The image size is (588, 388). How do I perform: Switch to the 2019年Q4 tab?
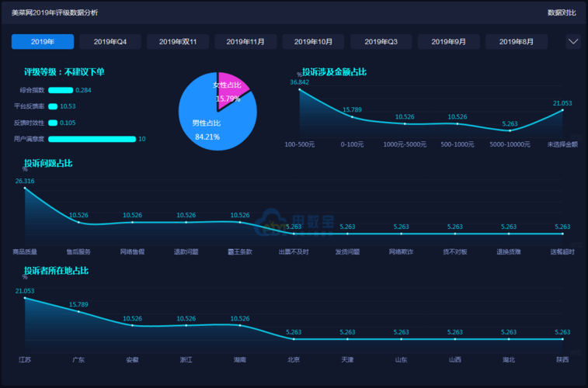(110, 42)
